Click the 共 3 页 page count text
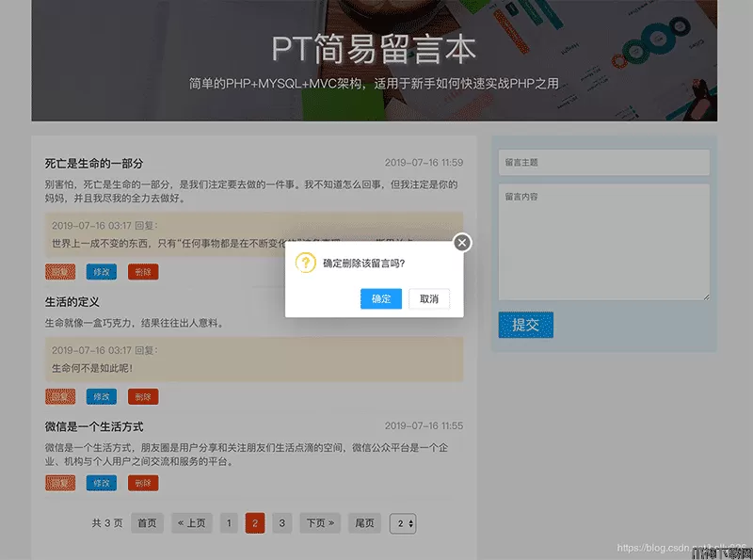Viewport: 753px width, 560px height. pyautogui.click(x=107, y=523)
